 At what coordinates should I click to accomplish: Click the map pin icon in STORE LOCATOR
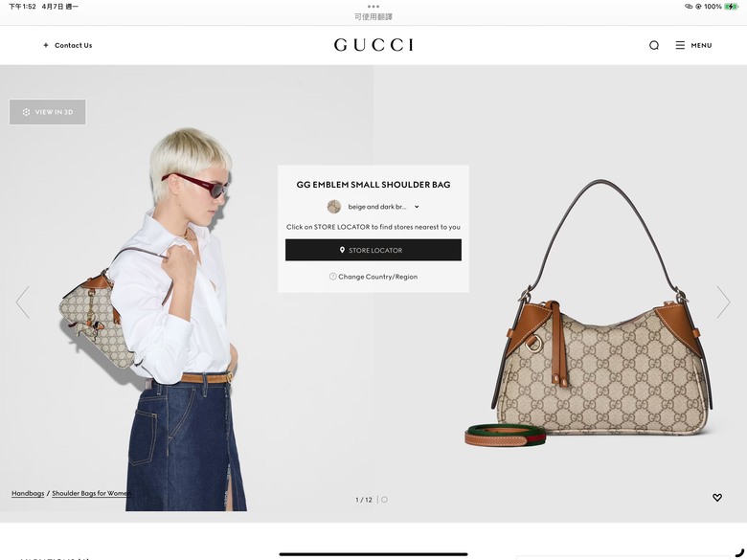click(x=342, y=250)
